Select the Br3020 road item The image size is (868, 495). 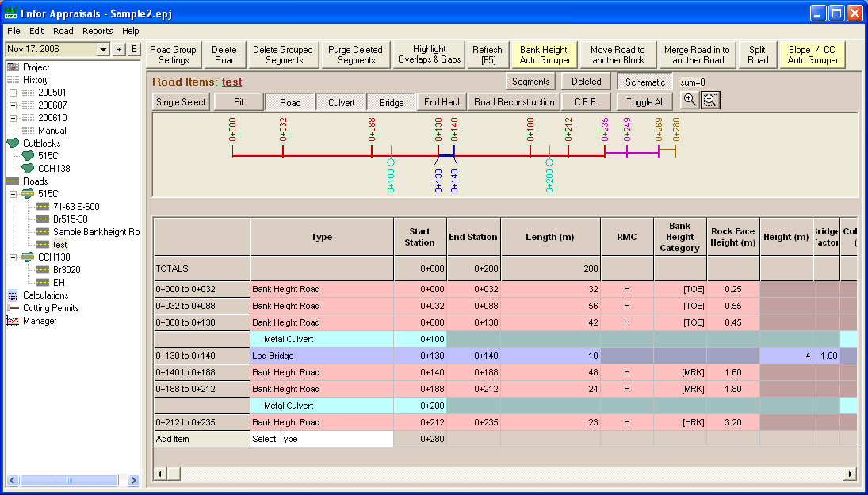coord(66,270)
